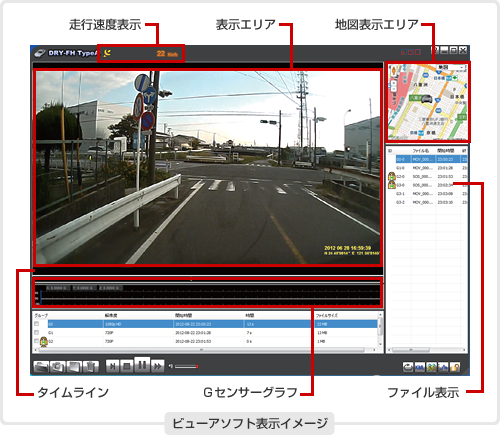Viewport: 500px width, 435px height.
Task: Stop video playback
Action: point(127,366)
